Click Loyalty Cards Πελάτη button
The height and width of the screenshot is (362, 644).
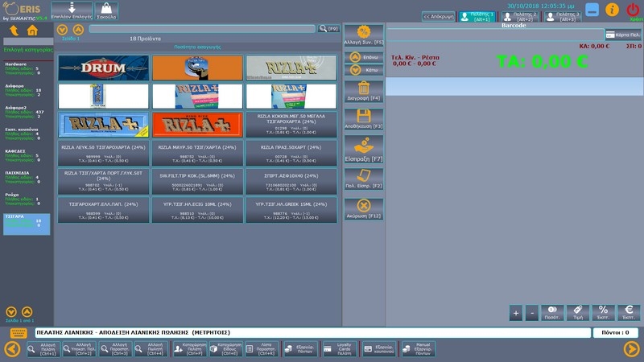(x=339, y=349)
